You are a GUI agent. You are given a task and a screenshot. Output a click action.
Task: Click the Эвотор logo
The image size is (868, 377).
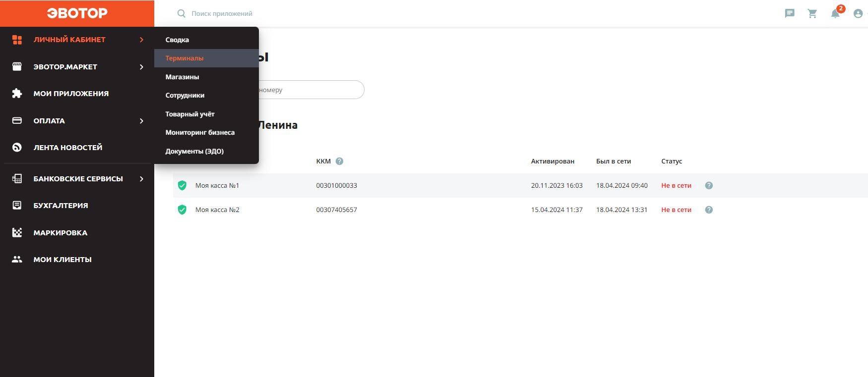tap(77, 13)
